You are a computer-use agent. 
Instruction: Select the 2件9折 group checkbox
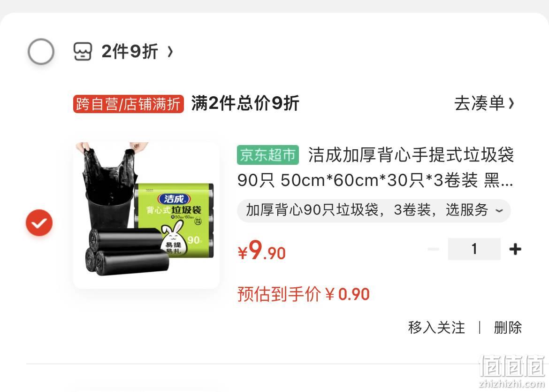pos(41,52)
